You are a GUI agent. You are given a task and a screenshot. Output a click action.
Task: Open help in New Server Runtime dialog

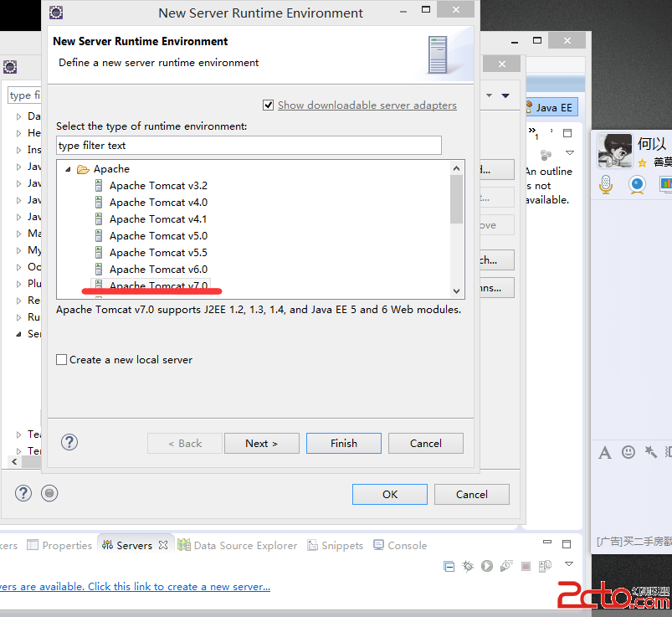(x=69, y=442)
